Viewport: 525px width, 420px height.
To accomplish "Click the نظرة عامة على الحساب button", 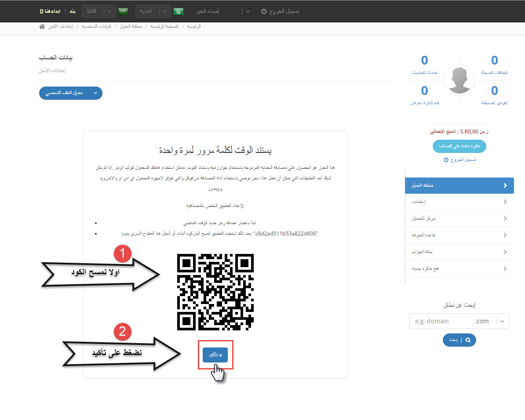I will [x=459, y=146].
